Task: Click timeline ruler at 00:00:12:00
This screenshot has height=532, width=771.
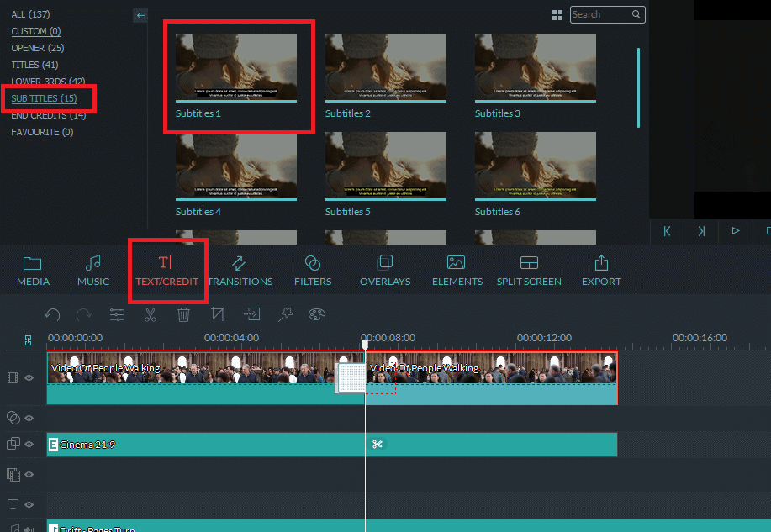Action: 544,338
